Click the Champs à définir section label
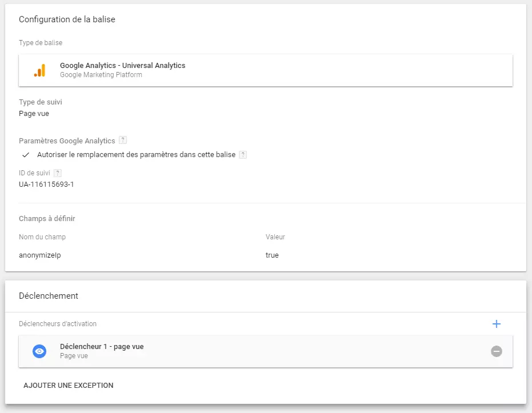The image size is (532, 413). (x=47, y=219)
